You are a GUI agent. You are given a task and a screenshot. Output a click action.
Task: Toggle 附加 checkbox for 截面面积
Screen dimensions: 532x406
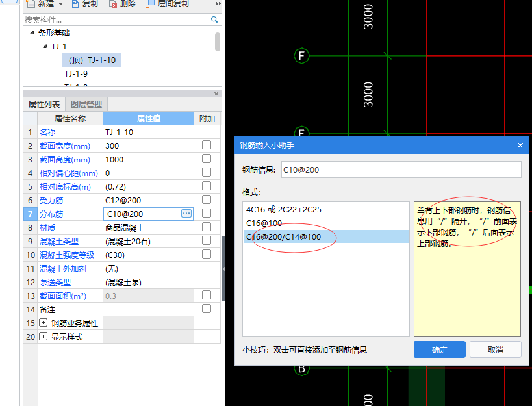(x=207, y=295)
